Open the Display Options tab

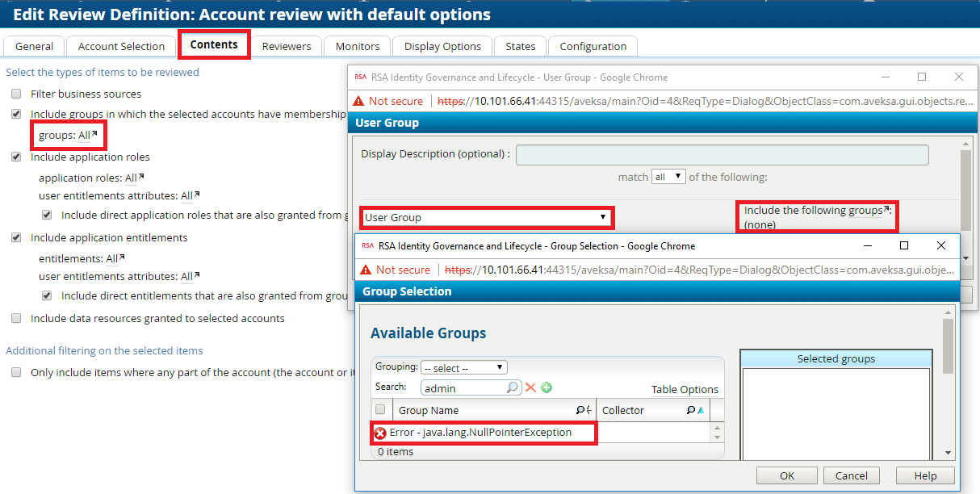click(x=442, y=47)
